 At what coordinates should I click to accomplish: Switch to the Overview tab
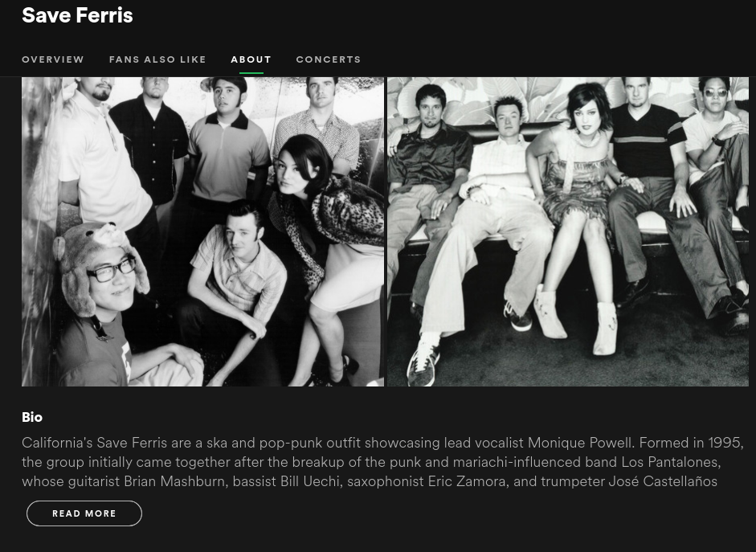click(53, 59)
